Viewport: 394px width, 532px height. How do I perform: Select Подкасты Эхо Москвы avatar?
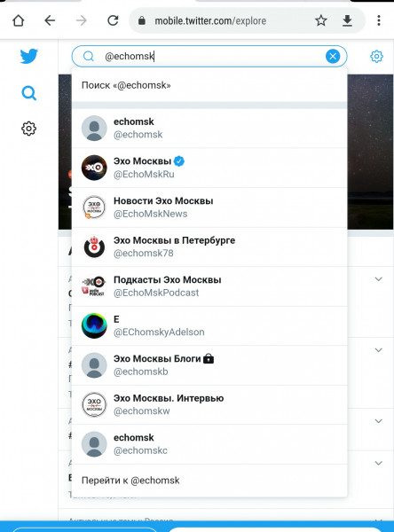point(94,286)
